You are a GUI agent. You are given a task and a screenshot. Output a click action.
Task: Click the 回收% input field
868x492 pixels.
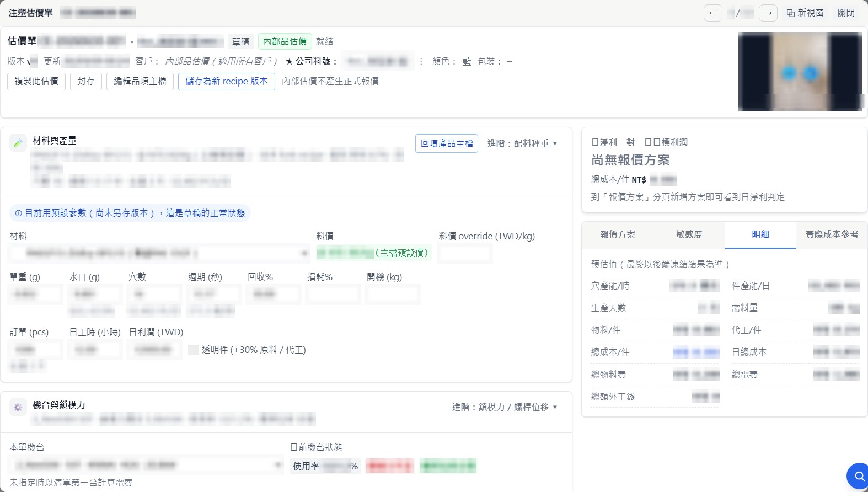[274, 294]
